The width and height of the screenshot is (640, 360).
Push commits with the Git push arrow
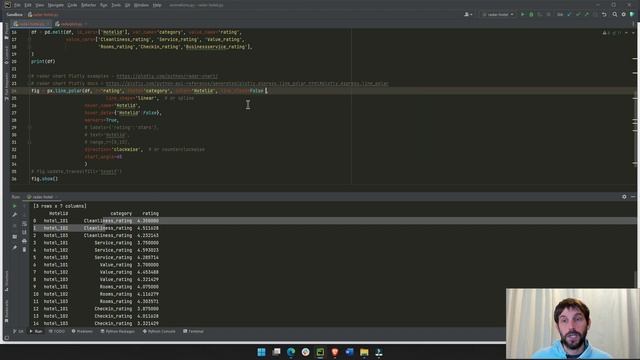[x=587, y=14]
